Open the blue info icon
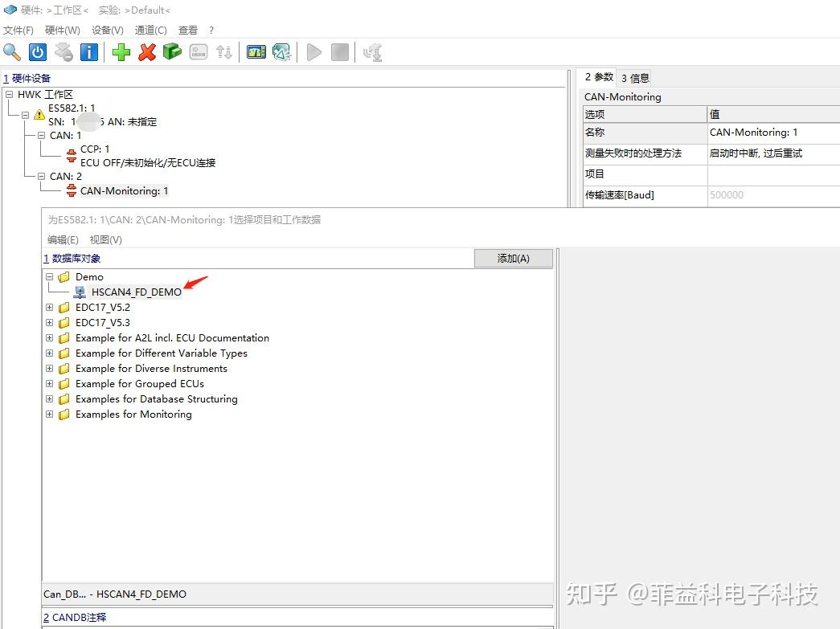The image size is (840, 629). 89,51
